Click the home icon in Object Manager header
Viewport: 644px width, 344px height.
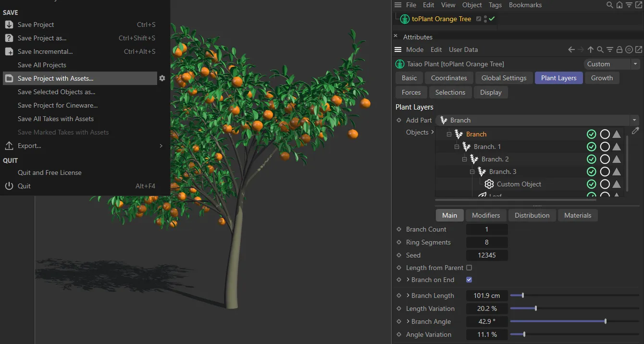click(619, 5)
